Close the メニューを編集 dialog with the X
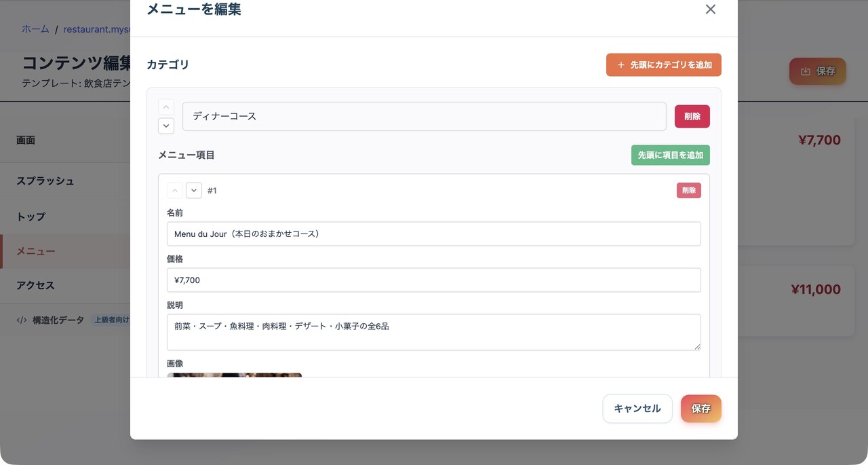Viewport: 868px width, 465px height. click(710, 9)
